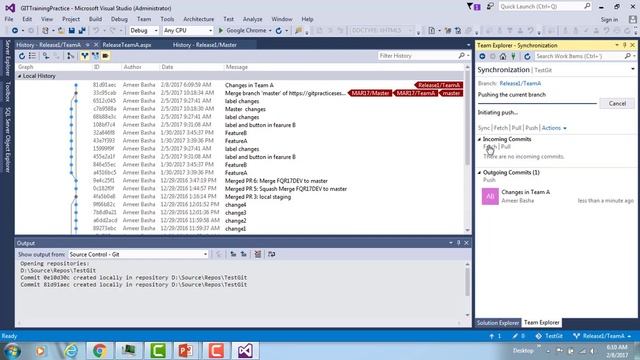Click feedback icon near Quick Launch

(x=490, y=7)
